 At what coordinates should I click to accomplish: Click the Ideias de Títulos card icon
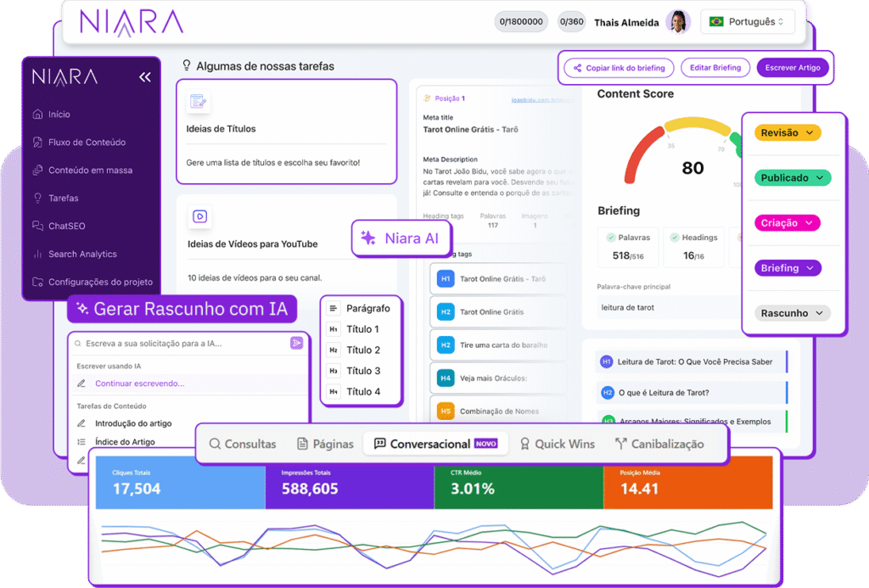click(x=199, y=102)
